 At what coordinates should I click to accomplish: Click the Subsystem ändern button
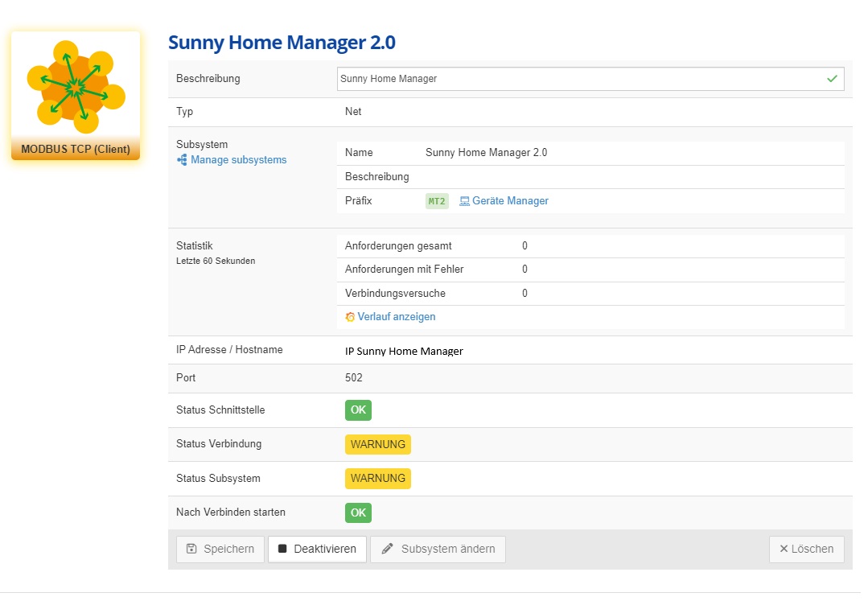coord(438,549)
